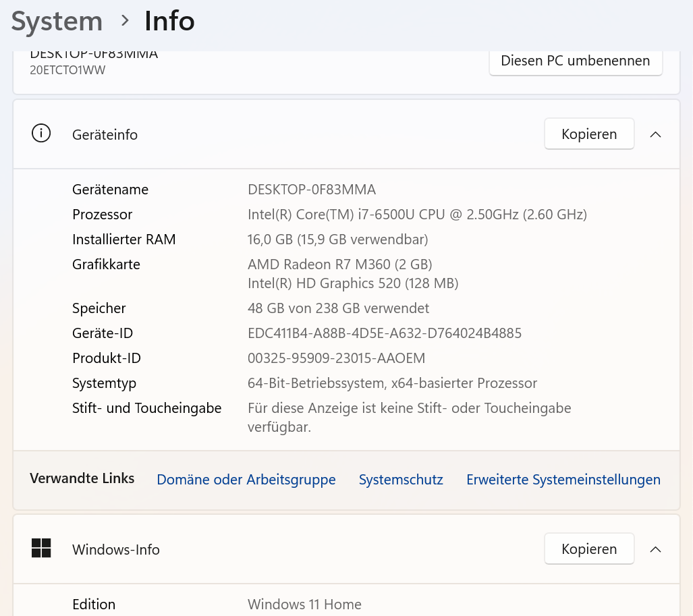Click the Speicher label
The height and width of the screenshot is (616, 693).
click(99, 308)
